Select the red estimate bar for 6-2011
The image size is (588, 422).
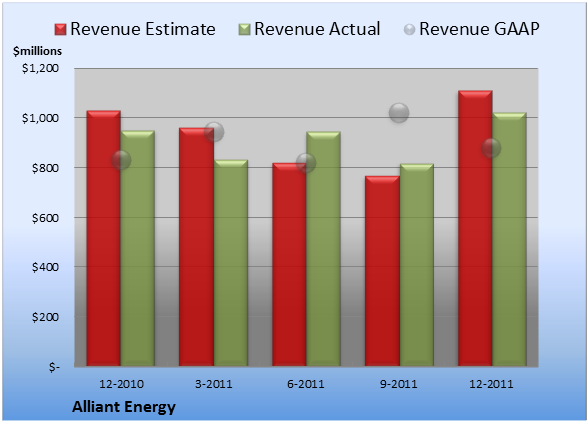289,264
